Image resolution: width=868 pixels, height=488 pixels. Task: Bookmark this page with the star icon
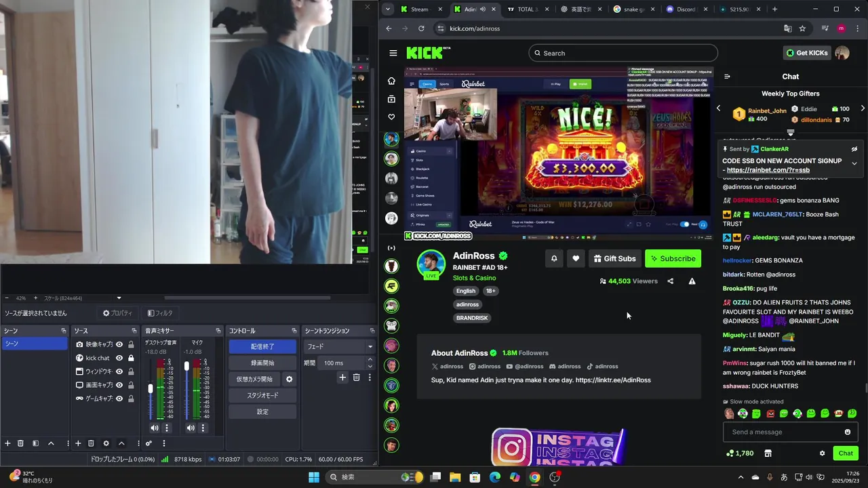pos(802,28)
